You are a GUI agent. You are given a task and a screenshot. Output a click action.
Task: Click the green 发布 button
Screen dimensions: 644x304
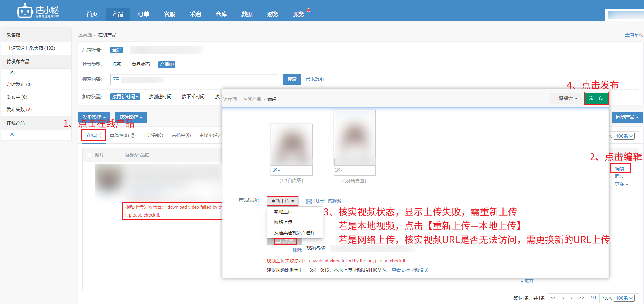[596, 98]
